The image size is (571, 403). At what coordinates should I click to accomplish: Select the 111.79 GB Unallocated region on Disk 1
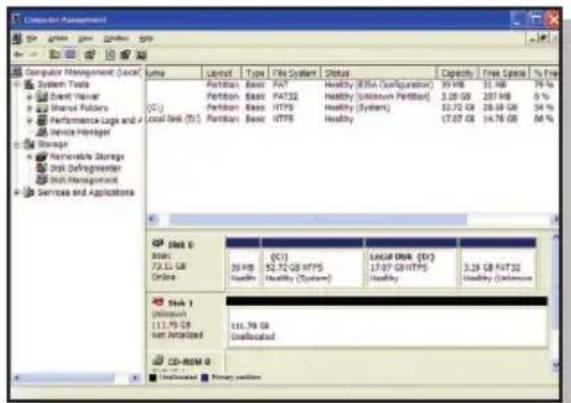(x=386, y=322)
